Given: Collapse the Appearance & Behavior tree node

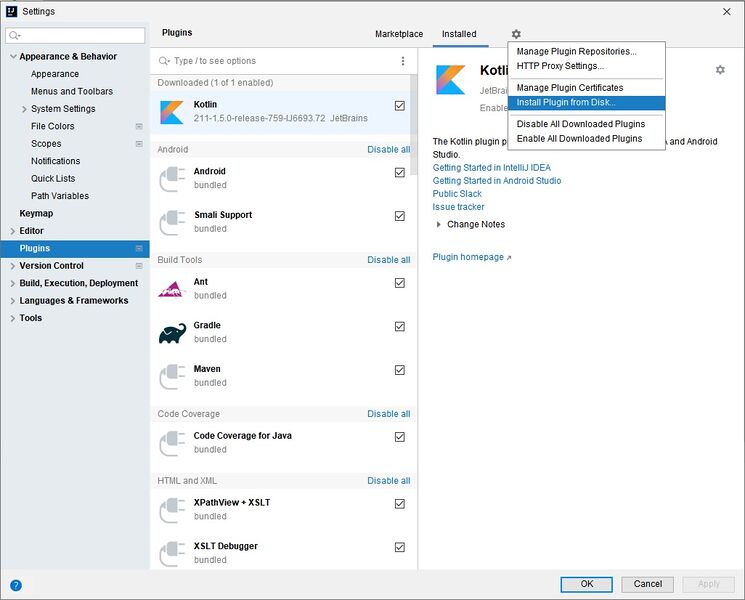Looking at the screenshot, I should pyautogui.click(x=12, y=57).
